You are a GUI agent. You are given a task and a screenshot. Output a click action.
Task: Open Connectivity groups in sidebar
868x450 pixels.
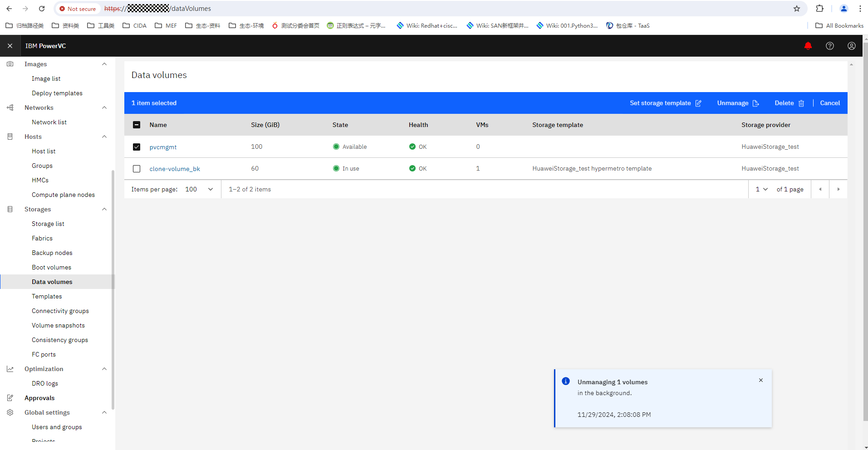60,311
